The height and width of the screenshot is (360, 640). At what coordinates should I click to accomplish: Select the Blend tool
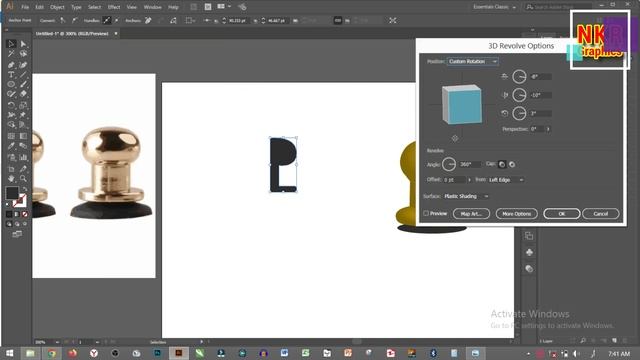23,146
